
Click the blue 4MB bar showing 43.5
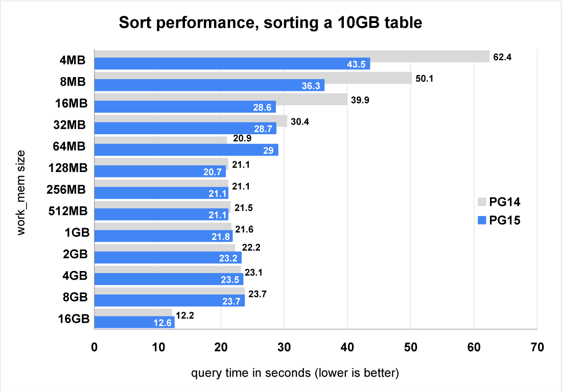[232, 64]
